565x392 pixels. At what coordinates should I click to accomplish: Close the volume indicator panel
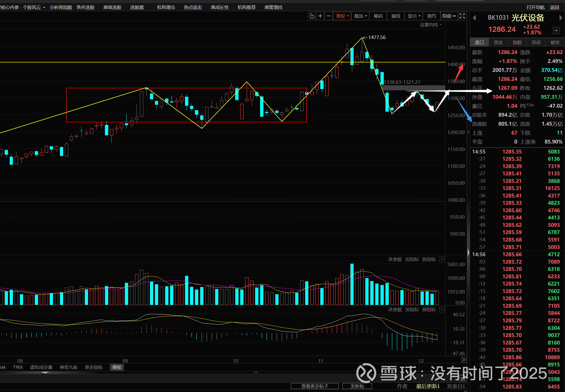click(x=442, y=259)
